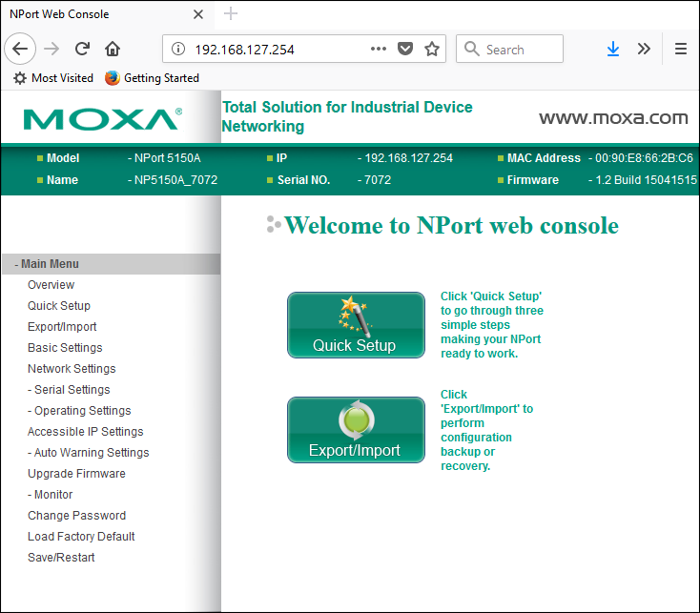Click firmware value 1.2 Build 15041515
700x613 pixels.
[x=646, y=180]
